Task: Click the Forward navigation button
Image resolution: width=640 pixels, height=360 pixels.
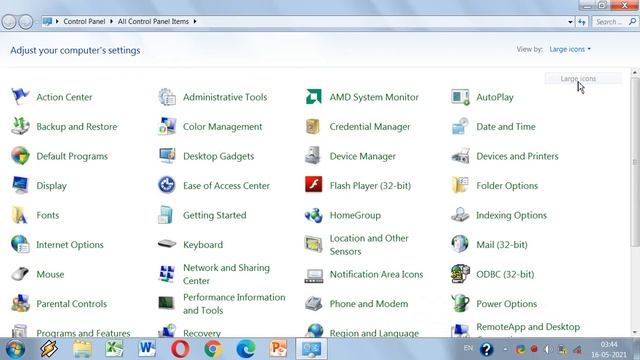Action: point(26,22)
